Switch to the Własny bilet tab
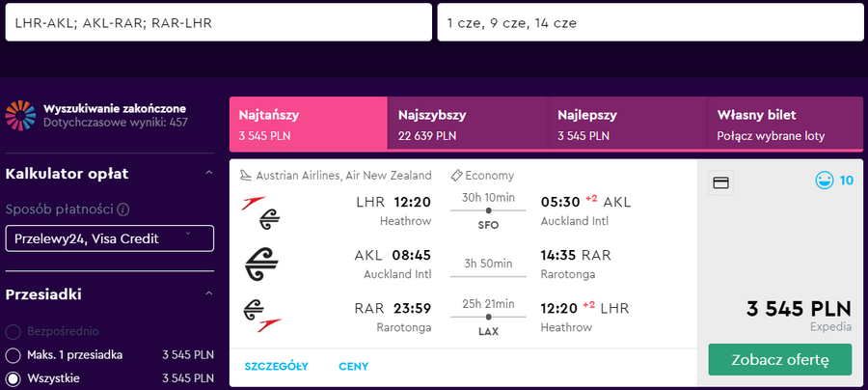 pyautogui.click(x=784, y=125)
